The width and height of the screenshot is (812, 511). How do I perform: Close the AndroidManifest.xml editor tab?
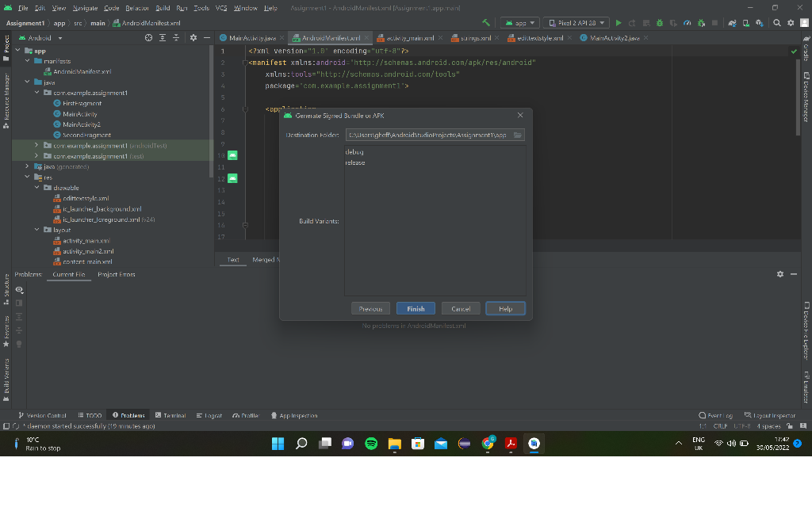366,38
